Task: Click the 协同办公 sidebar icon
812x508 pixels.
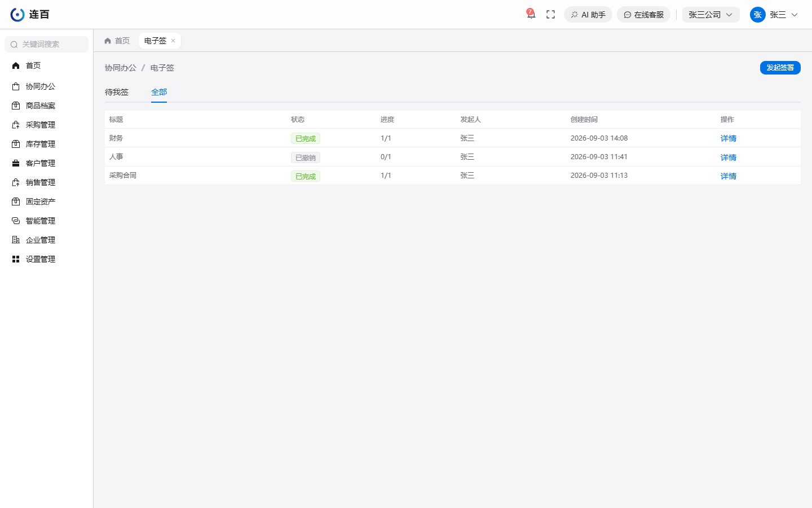Action: pyautogui.click(x=16, y=87)
